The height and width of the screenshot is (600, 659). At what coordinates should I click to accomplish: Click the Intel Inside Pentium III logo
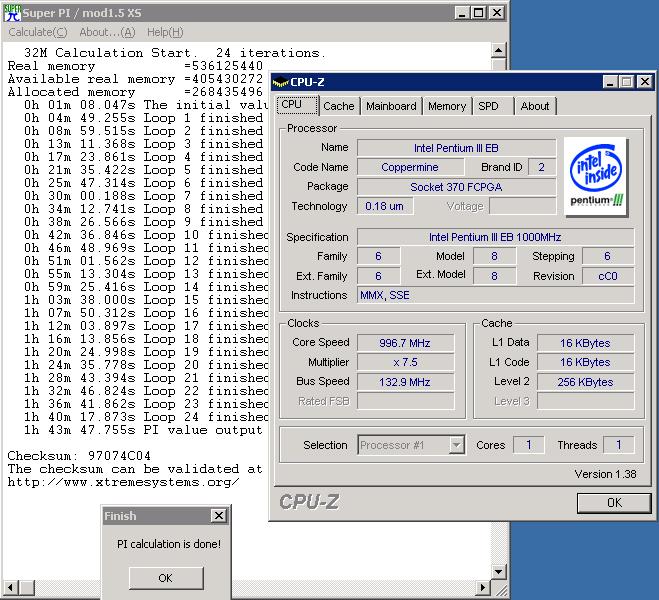click(596, 176)
